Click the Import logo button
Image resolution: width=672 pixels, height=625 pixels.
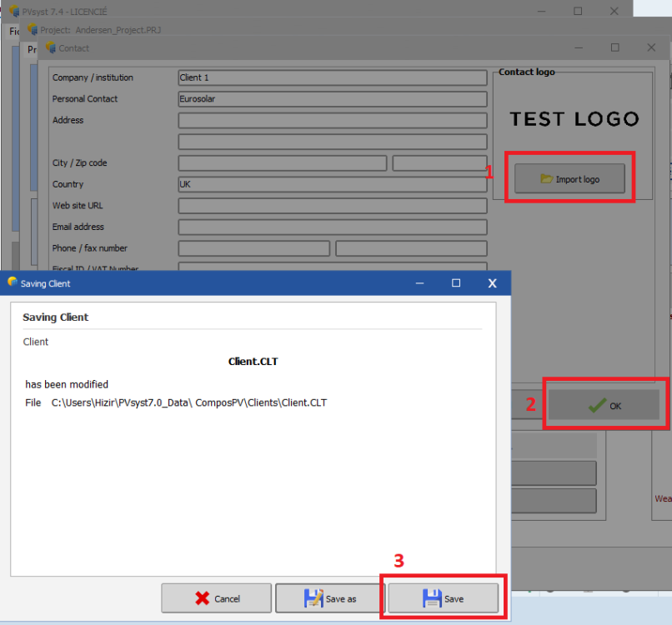569,179
